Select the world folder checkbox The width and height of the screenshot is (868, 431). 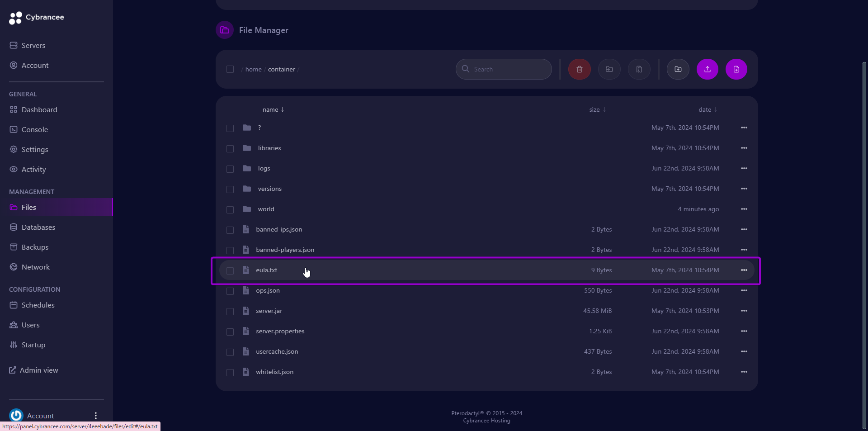point(230,209)
